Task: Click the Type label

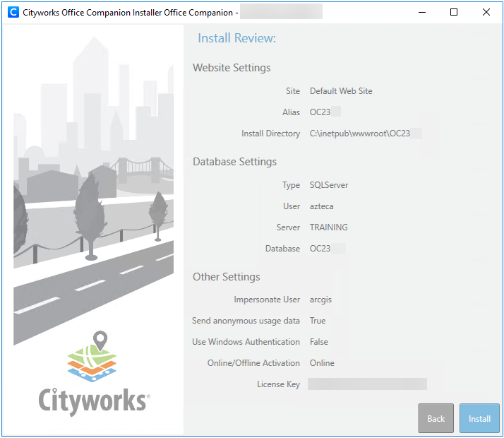Action: click(x=291, y=185)
